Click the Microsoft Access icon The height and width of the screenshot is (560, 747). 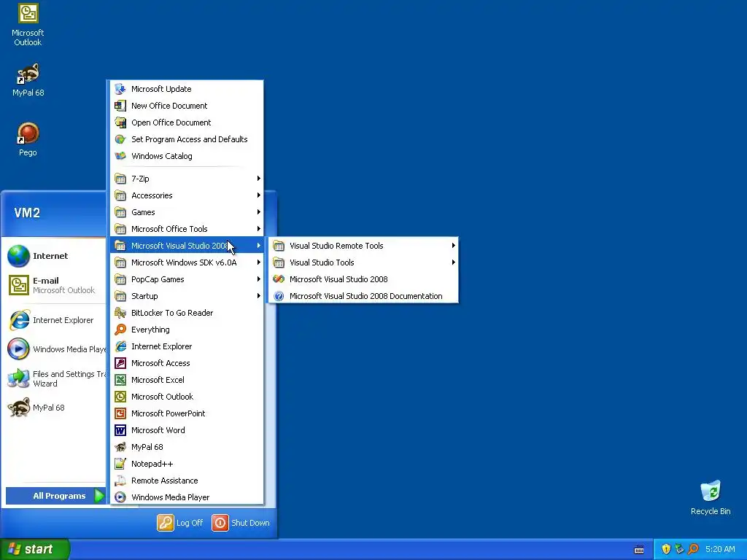[x=120, y=363]
